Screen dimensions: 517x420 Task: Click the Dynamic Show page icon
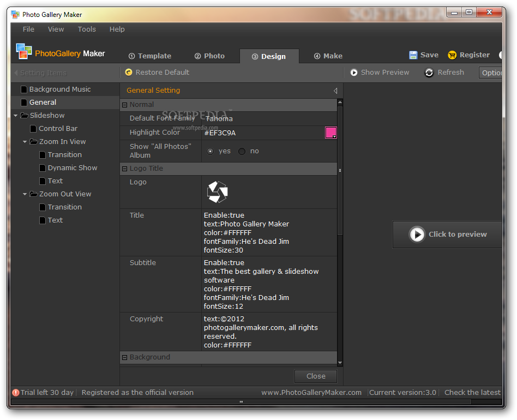tap(42, 168)
